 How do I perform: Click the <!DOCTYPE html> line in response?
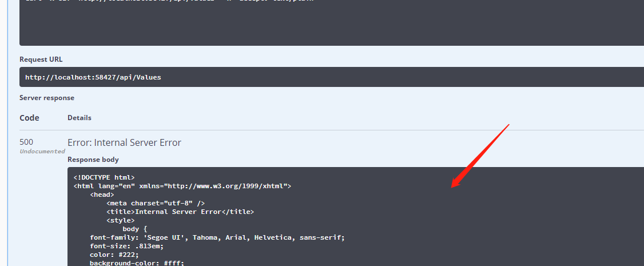(104, 177)
